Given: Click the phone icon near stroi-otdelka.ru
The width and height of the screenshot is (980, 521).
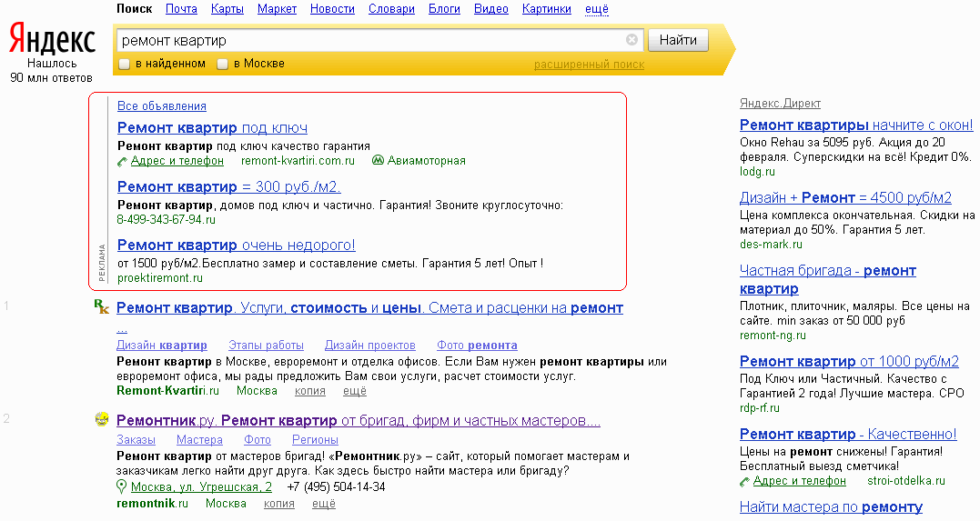Looking at the screenshot, I should pyautogui.click(x=744, y=482).
